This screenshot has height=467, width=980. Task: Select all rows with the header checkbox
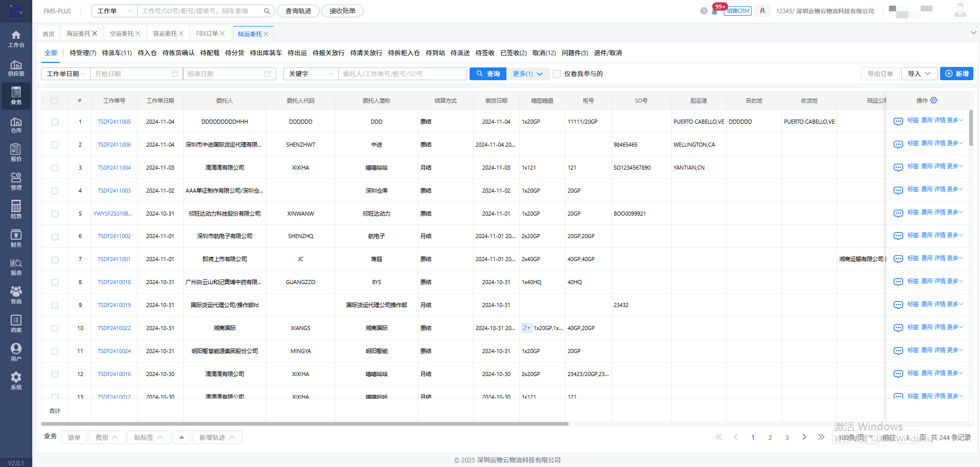[x=54, y=100]
